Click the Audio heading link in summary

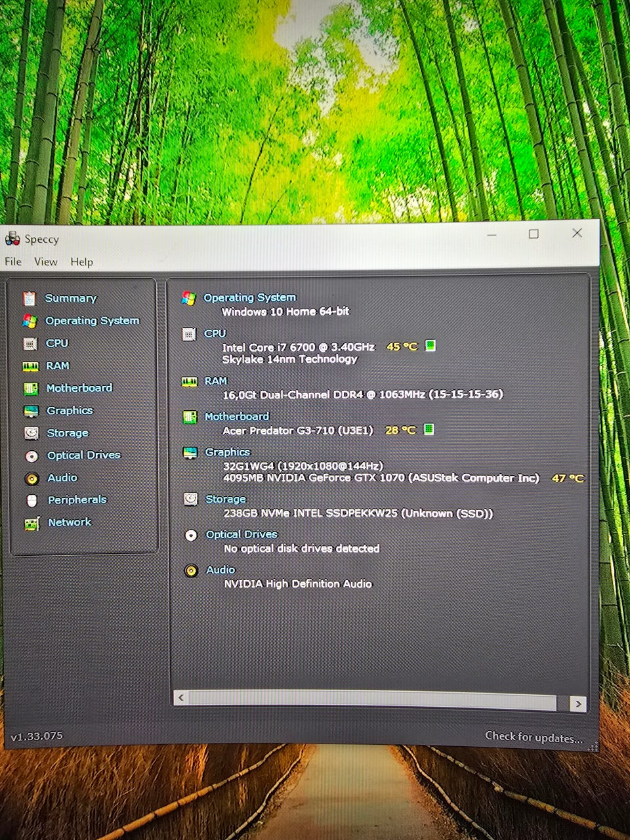(220, 570)
